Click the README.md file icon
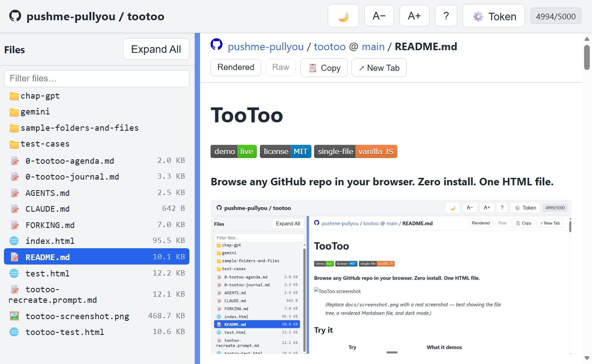The height and width of the screenshot is (364, 592). point(15,257)
